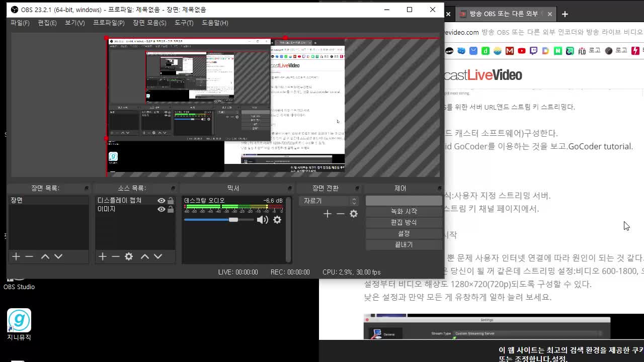The image size is (644, 362).
Task: Open the 도구(T) menu
Action: tap(184, 23)
